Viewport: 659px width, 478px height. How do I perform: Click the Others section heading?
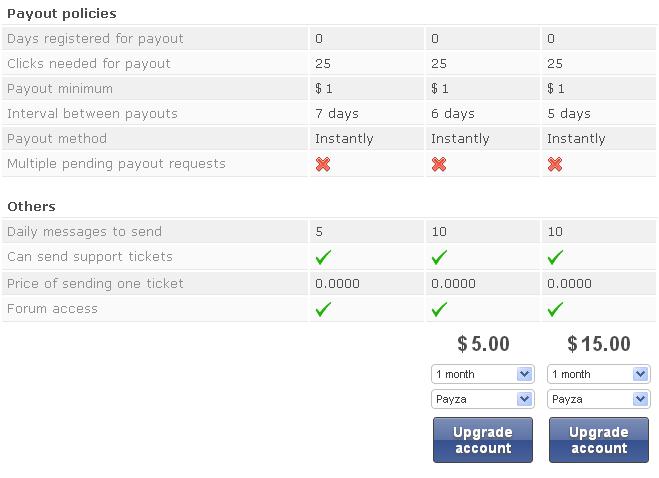point(31,206)
